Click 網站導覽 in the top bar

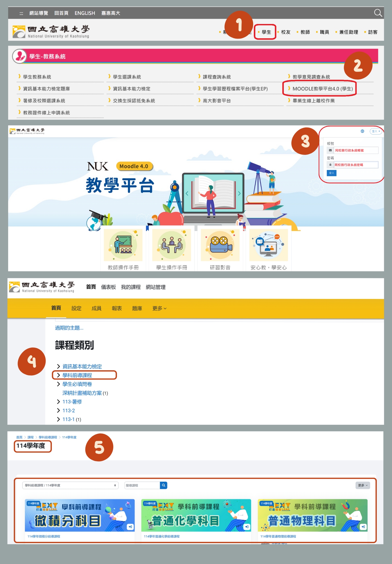click(x=39, y=13)
